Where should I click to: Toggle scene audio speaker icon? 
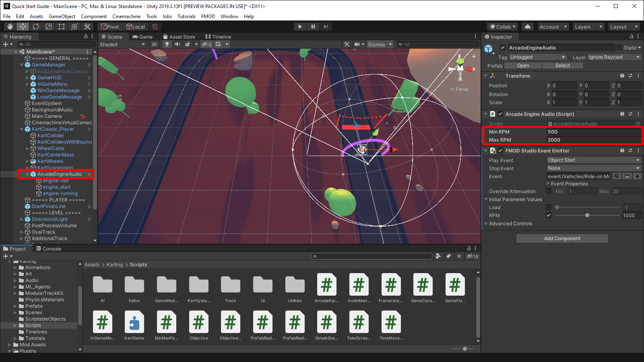tap(178, 44)
